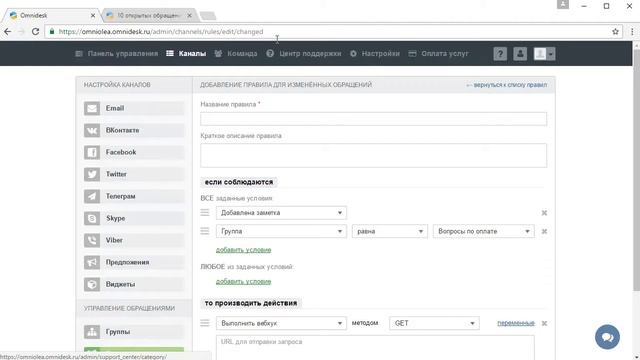Open the Facebook channel icon
The height and width of the screenshot is (360, 640).
92,152
